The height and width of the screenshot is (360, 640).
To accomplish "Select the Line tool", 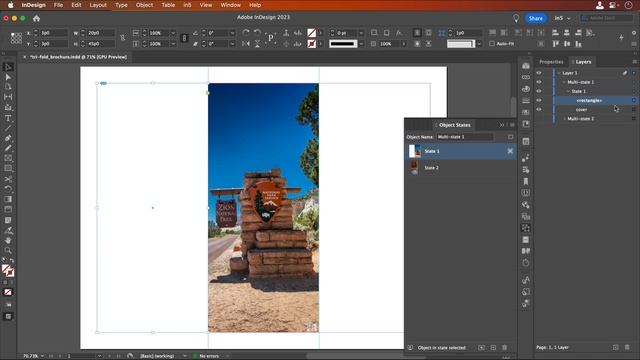I will [8, 128].
